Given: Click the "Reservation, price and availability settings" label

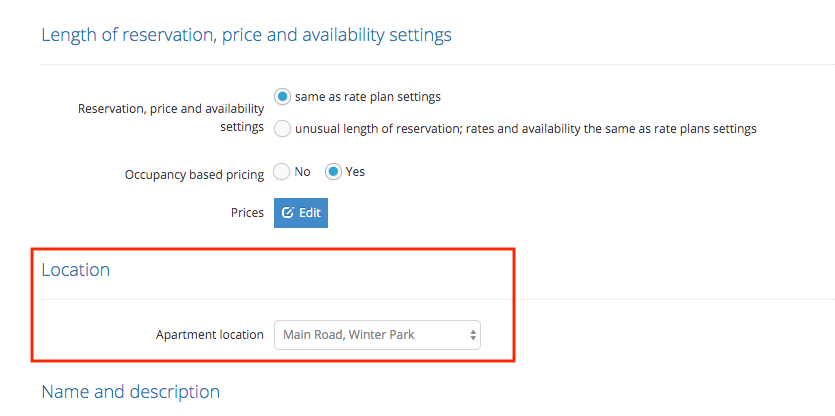Looking at the screenshot, I should (x=171, y=118).
